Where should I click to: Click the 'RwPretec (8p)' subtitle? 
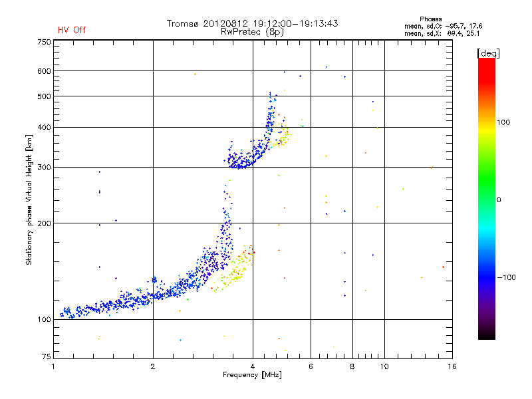[x=252, y=32]
